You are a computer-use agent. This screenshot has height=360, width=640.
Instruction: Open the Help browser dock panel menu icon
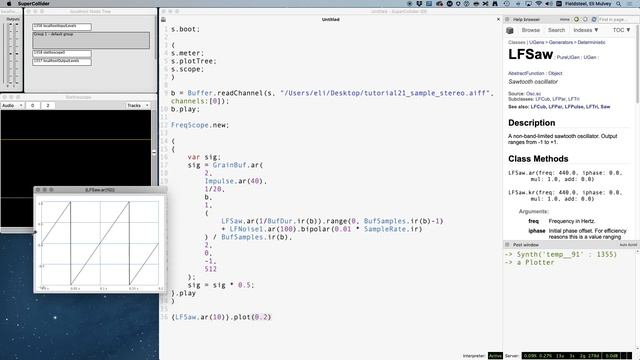(507, 19)
